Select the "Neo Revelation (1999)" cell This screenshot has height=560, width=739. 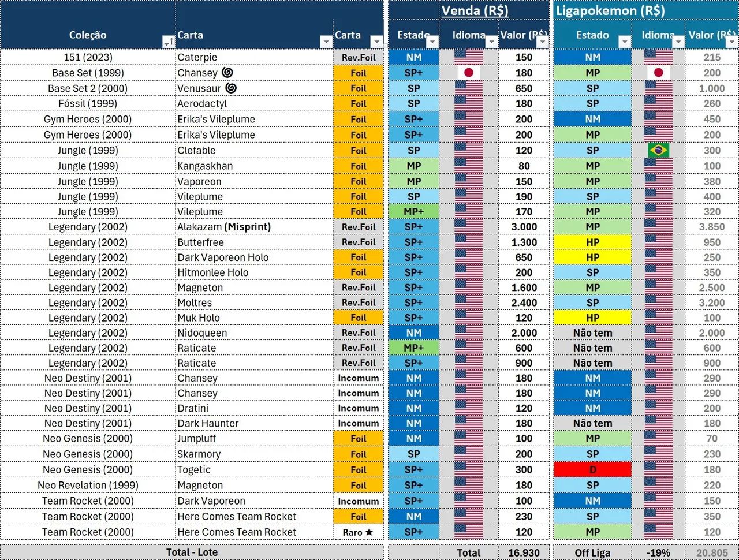88,486
